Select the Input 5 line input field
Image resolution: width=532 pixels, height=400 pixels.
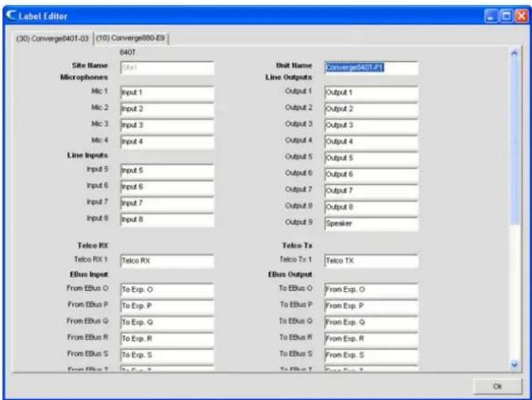coord(167,171)
